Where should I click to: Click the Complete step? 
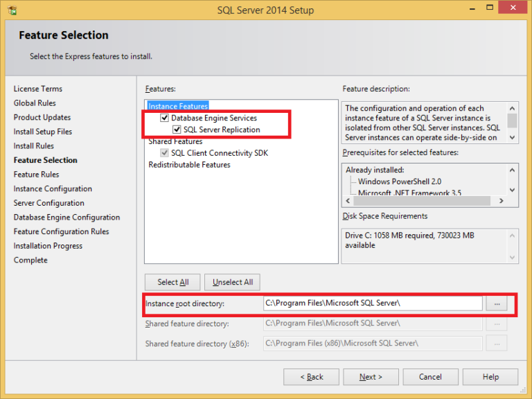(x=30, y=260)
